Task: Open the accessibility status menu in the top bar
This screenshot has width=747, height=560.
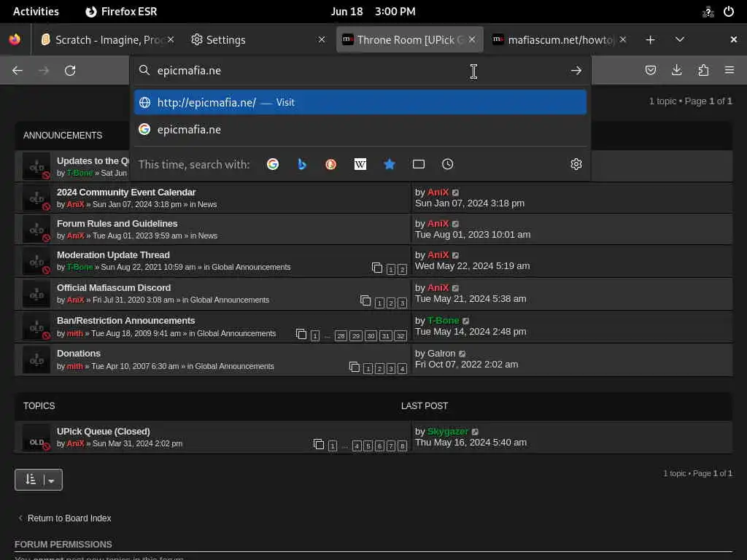Action: pyautogui.click(x=708, y=12)
